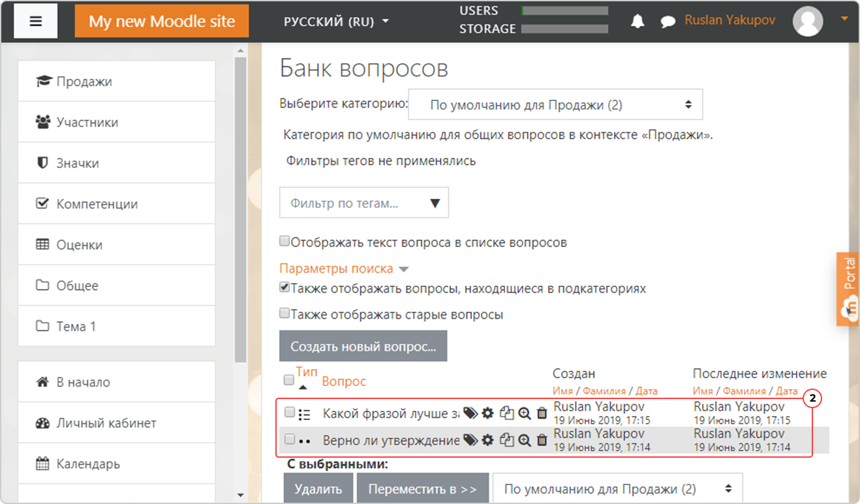Enable displaying old questions checkbox
The width and height of the screenshot is (860, 504).
284,314
